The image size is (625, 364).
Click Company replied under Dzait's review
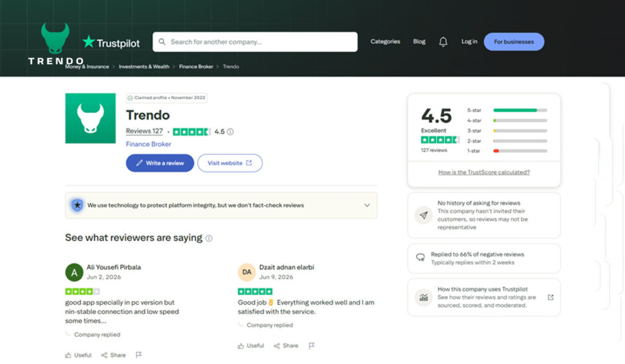click(x=269, y=325)
